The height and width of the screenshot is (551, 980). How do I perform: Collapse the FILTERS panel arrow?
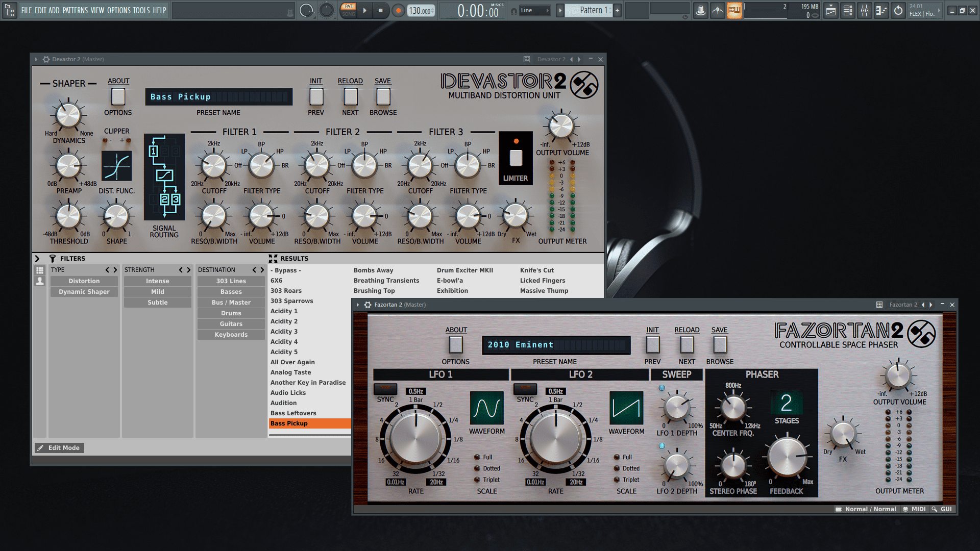click(x=37, y=259)
